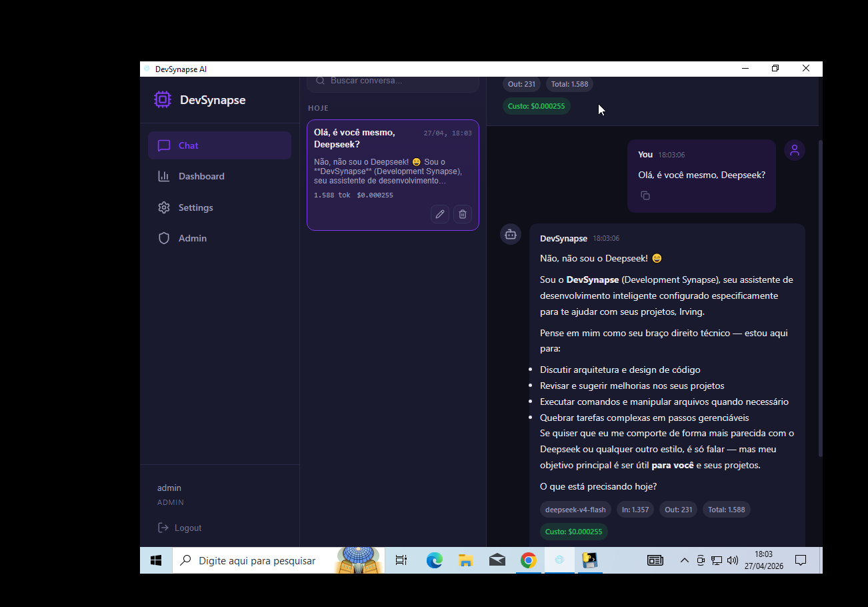Image resolution: width=868 pixels, height=607 pixels.
Task: Go to Settings in the sidebar
Action: [219, 207]
